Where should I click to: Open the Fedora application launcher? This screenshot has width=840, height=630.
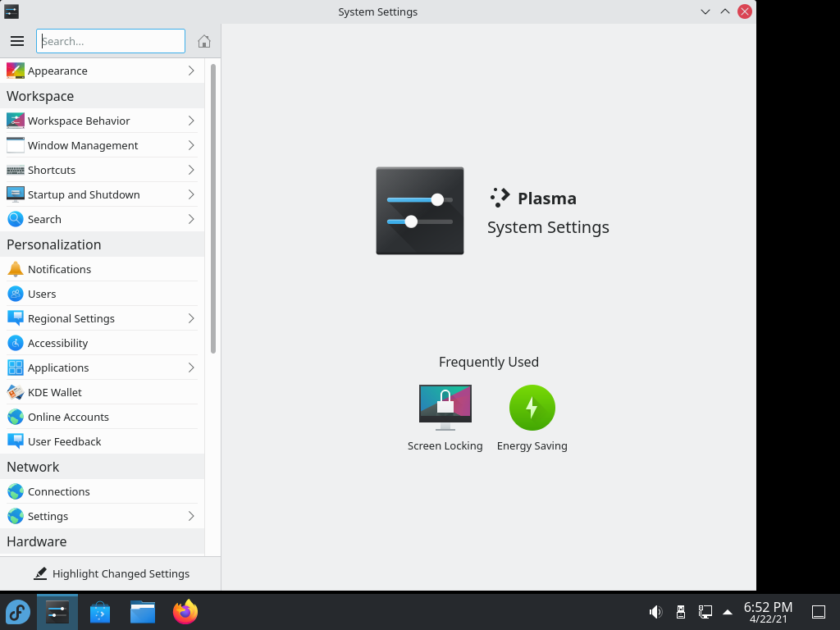point(18,612)
